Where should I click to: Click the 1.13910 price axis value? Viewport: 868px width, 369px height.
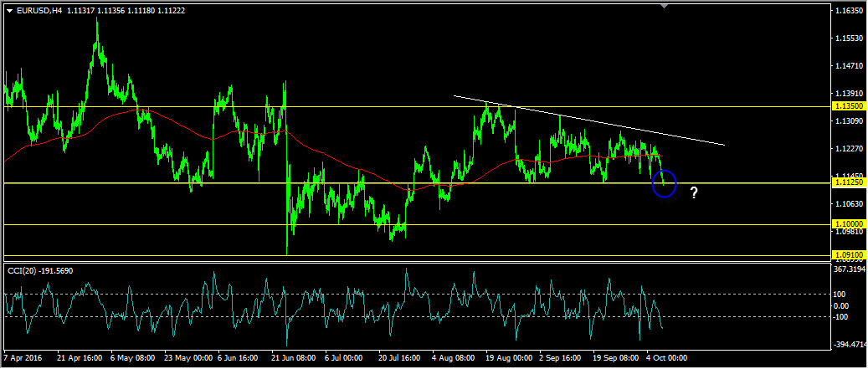851,94
